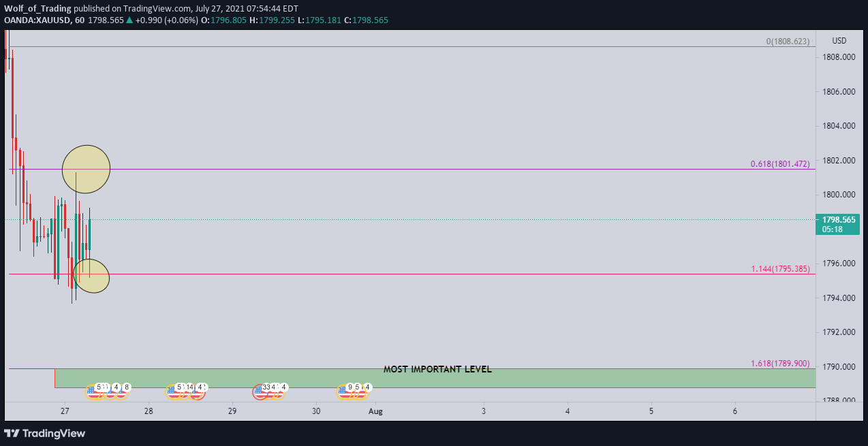The height and width of the screenshot is (446, 868).
Task: Select the 1.144(1795.385) Fibonacci label
Action: [780, 269]
